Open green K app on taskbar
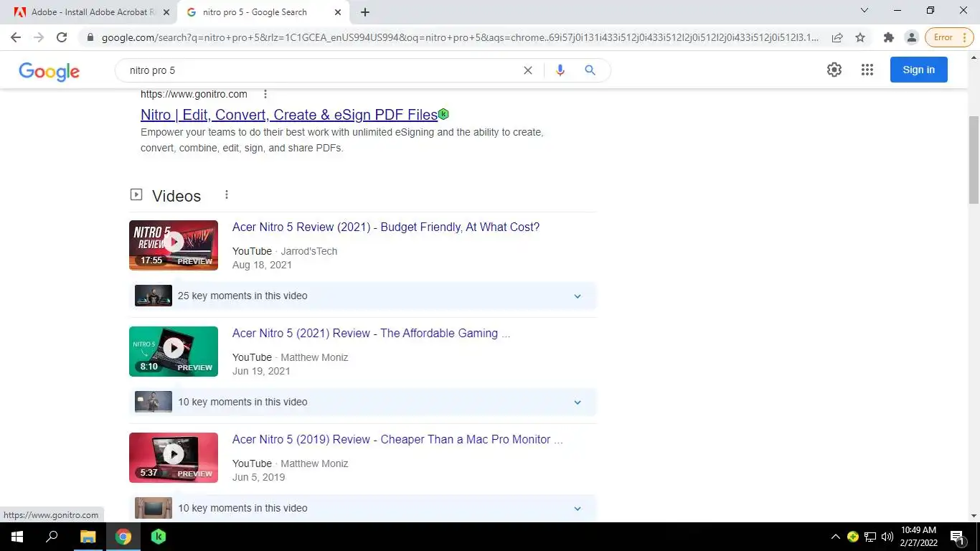Image resolution: width=980 pixels, height=551 pixels. click(x=159, y=537)
